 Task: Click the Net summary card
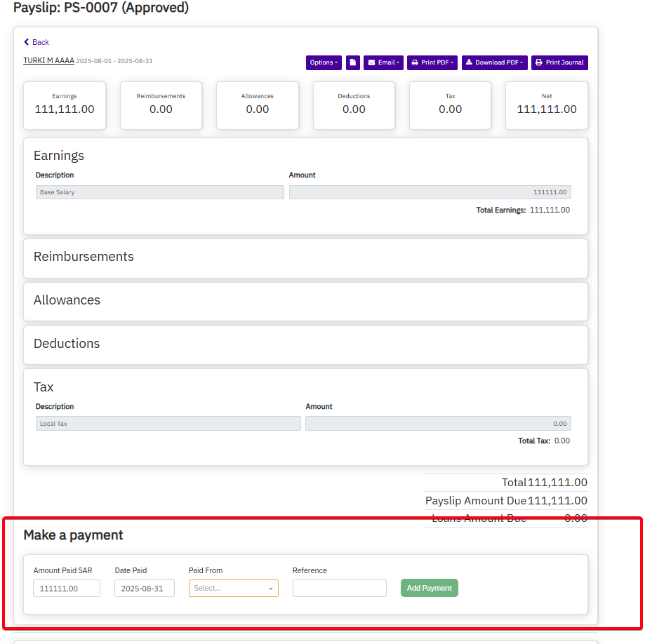[x=547, y=105]
